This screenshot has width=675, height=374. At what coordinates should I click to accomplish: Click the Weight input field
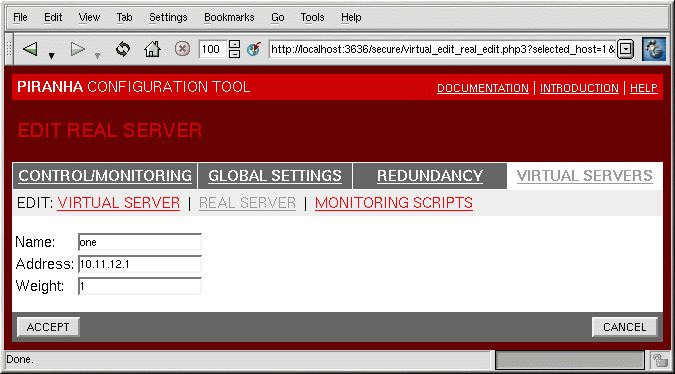pos(140,286)
